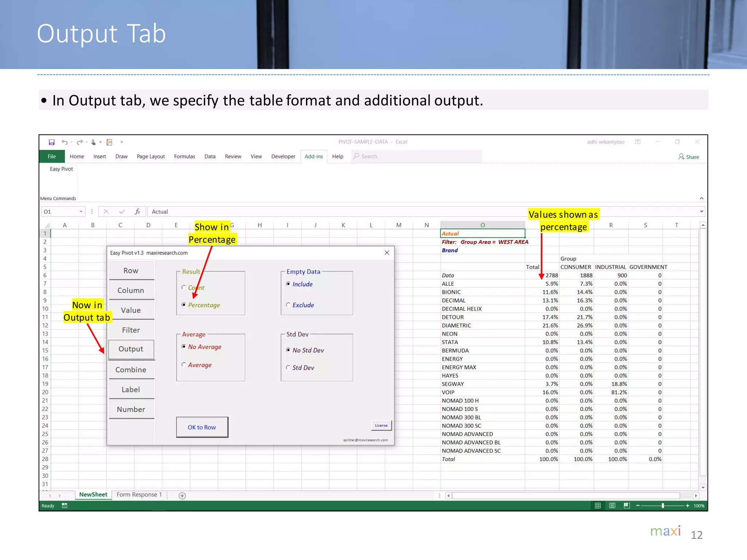This screenshot has height=560, width=747.
Task: Click the Redo arrow icon
Action: pyautogui.click(x=80, y=142)
